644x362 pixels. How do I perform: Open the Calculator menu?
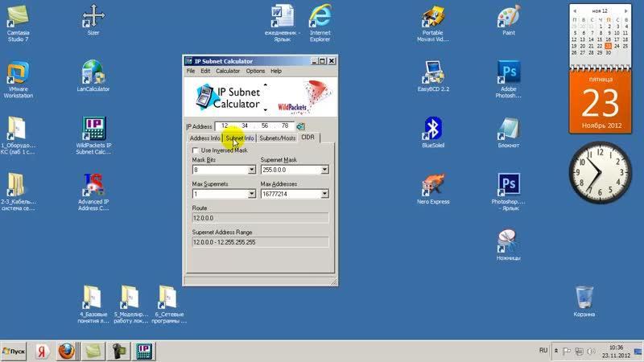coord(228,71)
